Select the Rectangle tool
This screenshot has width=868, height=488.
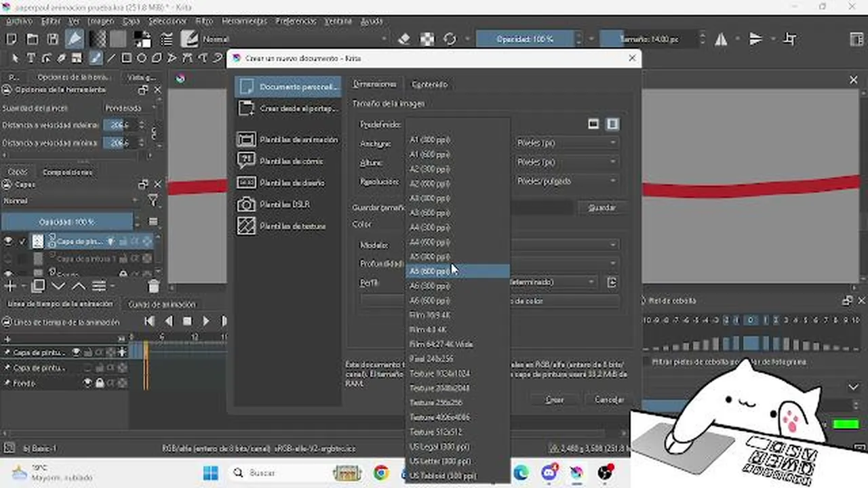pos(126,58)
